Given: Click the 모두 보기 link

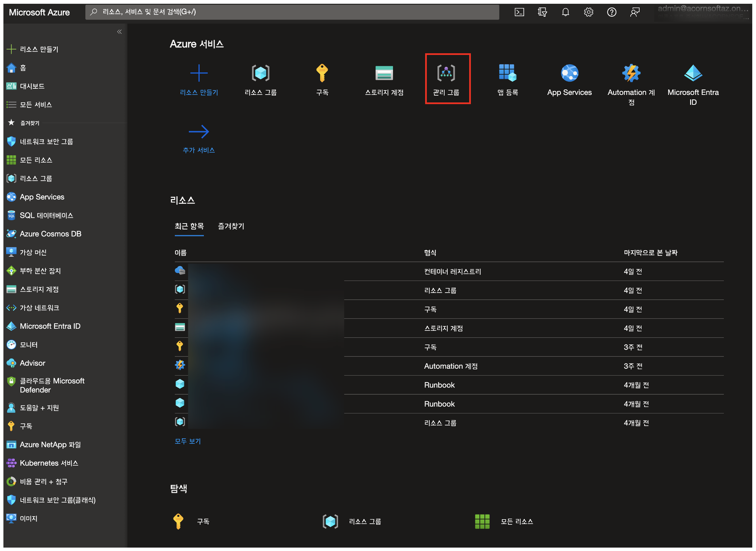Looking at the screenshot, I should (x=188, y=441).
